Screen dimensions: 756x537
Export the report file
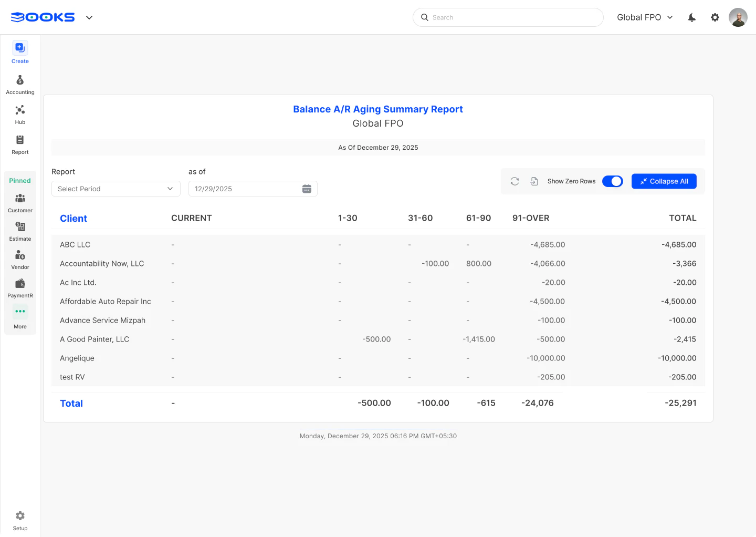tap(534, 181)
